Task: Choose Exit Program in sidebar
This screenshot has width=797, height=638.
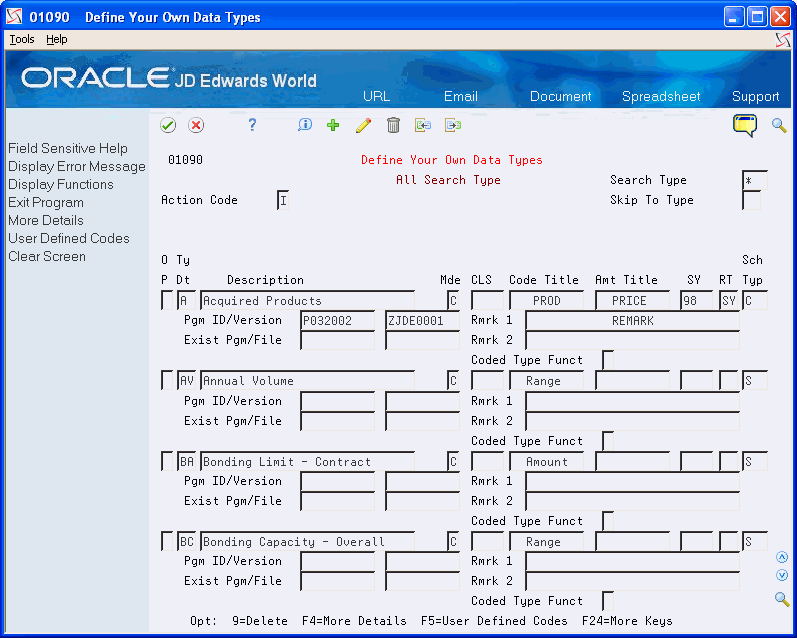Action: click(x=46, y=202)
